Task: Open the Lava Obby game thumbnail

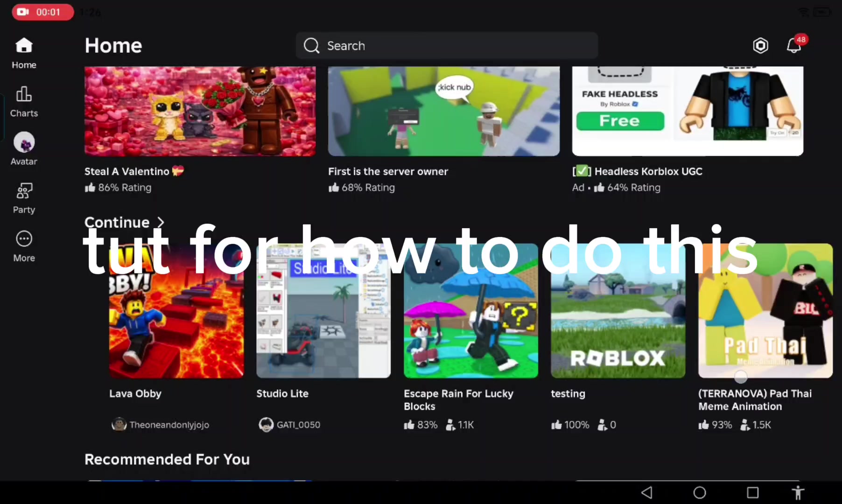Action: pyautogui.click(x=176, y=310)
